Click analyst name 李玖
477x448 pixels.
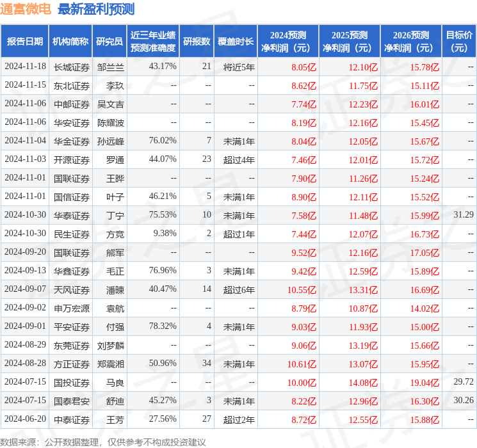point(115,86)
